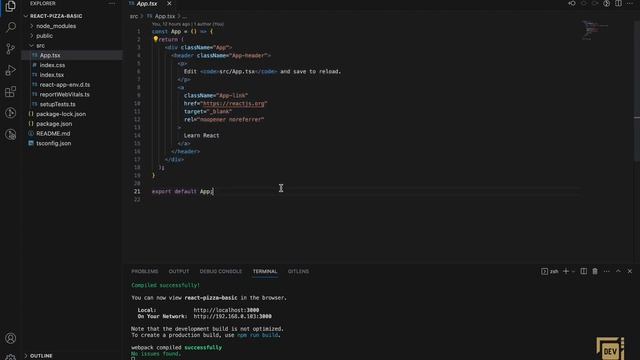
Task: Close the terminal panel
Action: point(630,271)
